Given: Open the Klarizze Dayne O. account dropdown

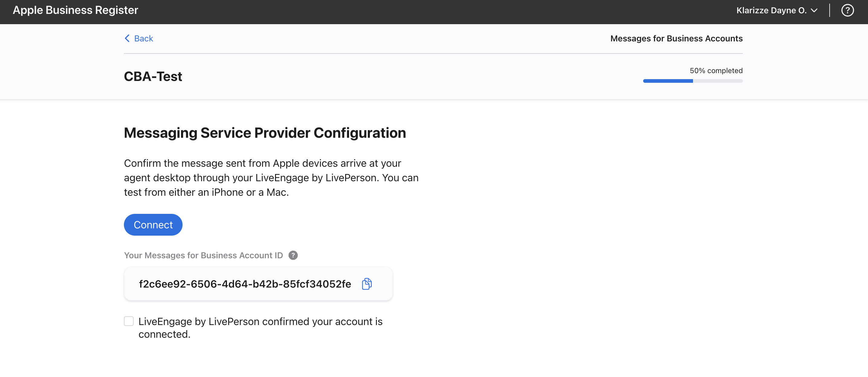Looking at the screenshot, I should [x=777, y=11].
